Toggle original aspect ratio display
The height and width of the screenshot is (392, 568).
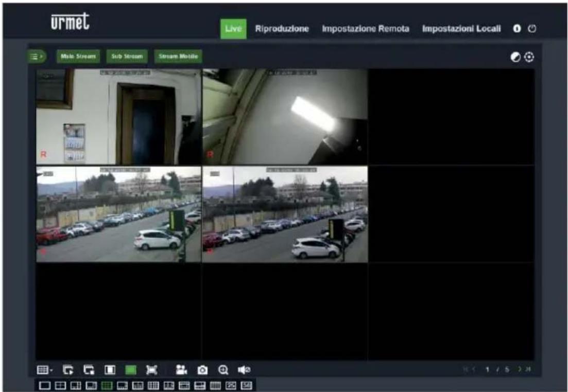(x=110, y=369)
